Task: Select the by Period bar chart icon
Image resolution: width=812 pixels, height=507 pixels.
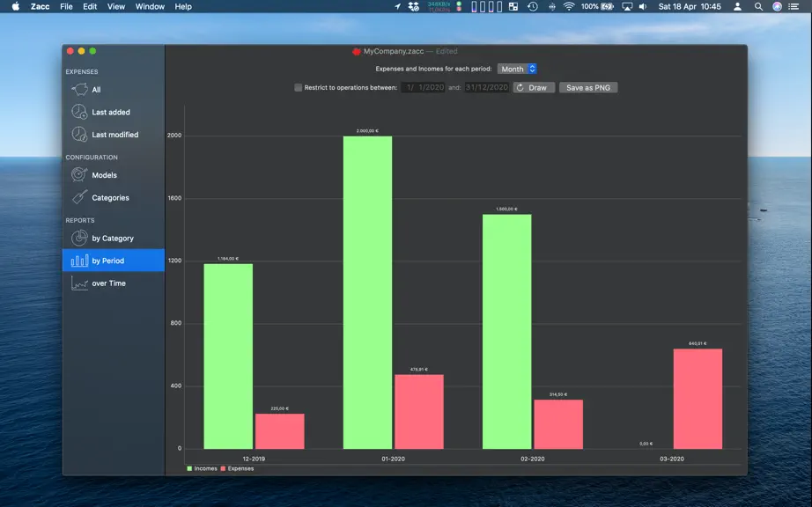Action: pyautogui.click(x=79, y=261)
